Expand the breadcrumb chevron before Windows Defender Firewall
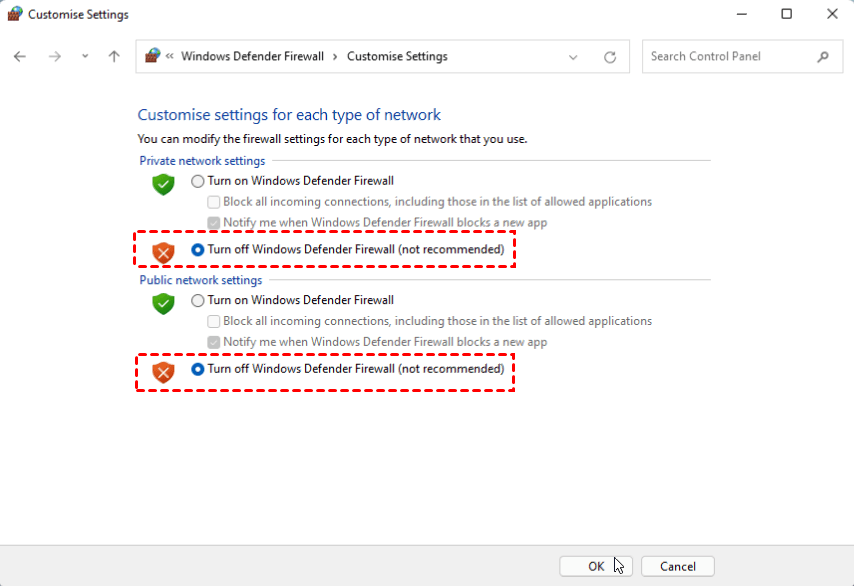Viewport: 854px width, 586px height. point(170,57)
